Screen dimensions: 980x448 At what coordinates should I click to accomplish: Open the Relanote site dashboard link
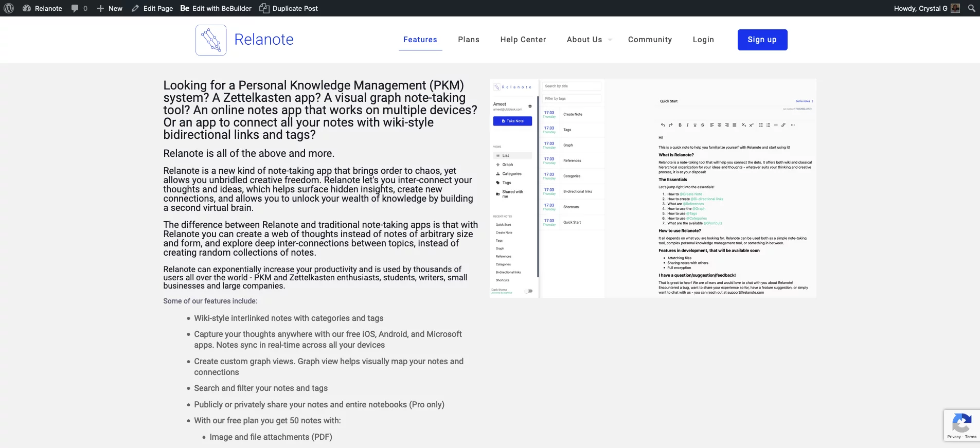[42, 8]
